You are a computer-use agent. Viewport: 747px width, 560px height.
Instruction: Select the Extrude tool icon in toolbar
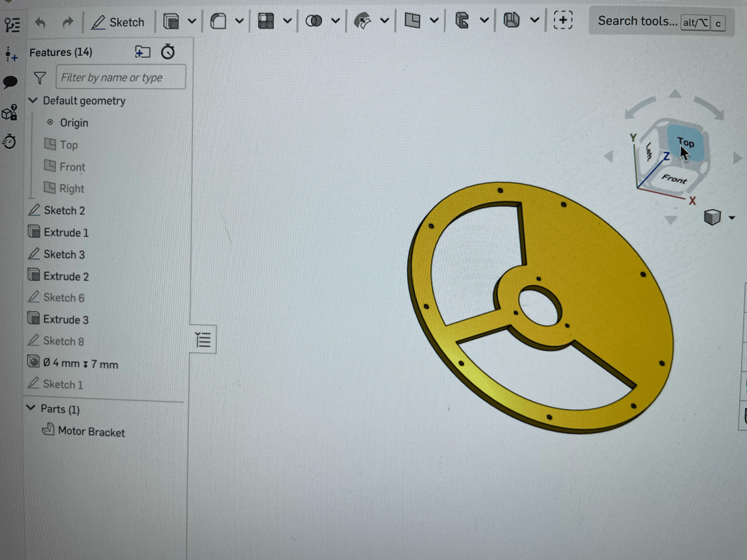(171, 21)
